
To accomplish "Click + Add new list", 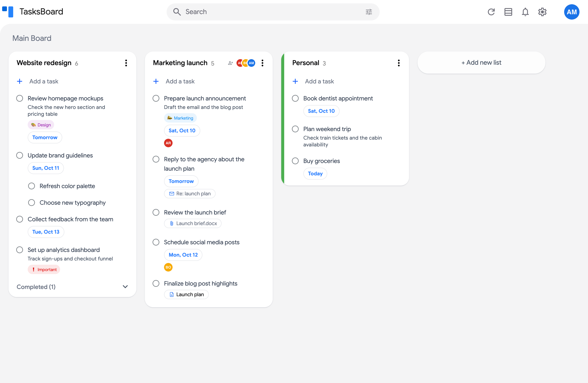I will click(x=481, y=63).
